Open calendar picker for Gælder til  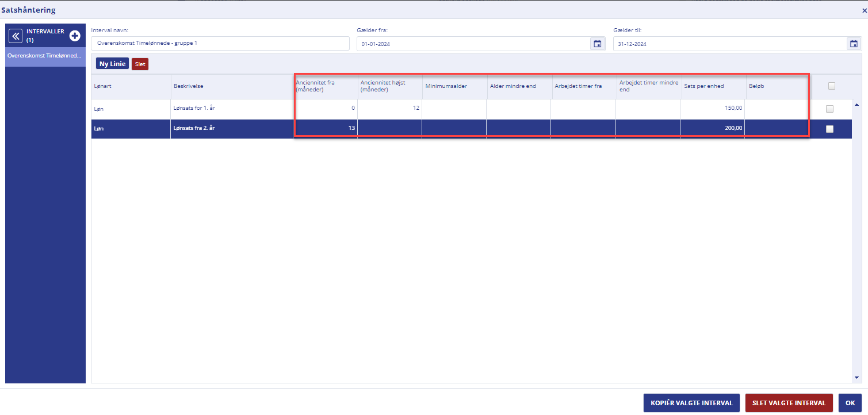tap(854, 44)
